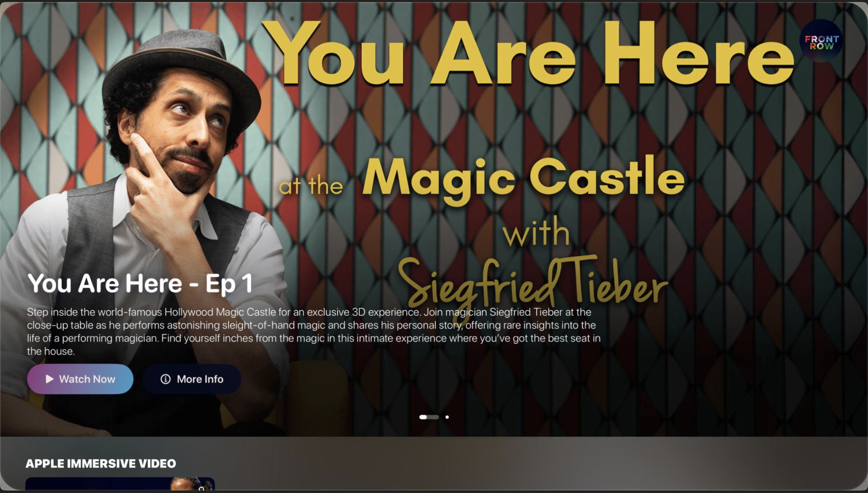The height and width of the screenshot is (493, 868).
Task: Click the 'Magic Castle' yellow headline text
Action: point(523,178)
